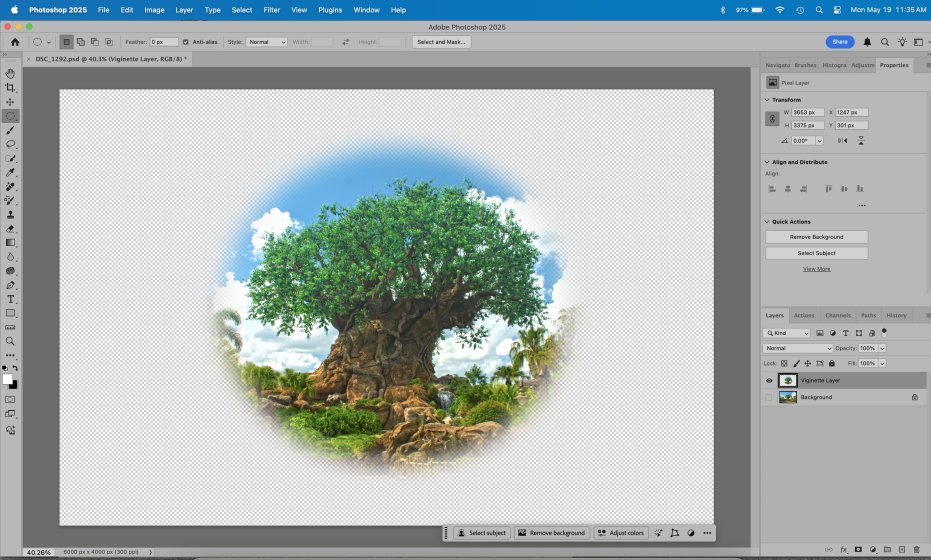Open the Fill dropdown arrow
Image resolution: width=931 pixels, height=560 pixels.
point(882,363)
